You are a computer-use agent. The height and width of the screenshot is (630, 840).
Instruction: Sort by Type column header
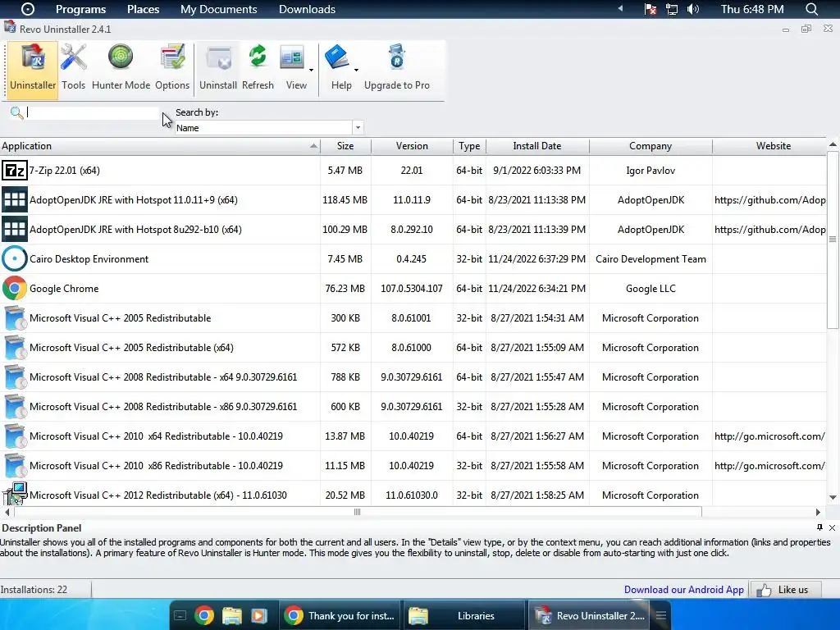point(469,146)
